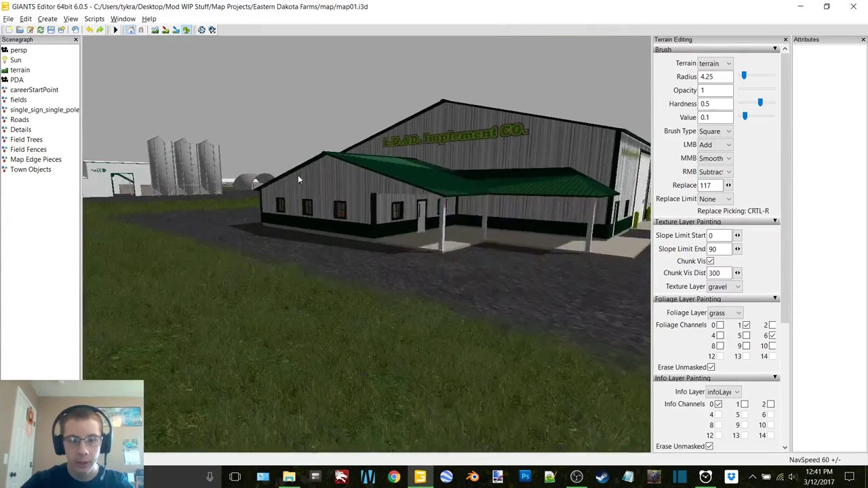Viewport: 868px width, 488px height.
Task: Open the Info Layer dropdown
Action: (x=723, y=392)
